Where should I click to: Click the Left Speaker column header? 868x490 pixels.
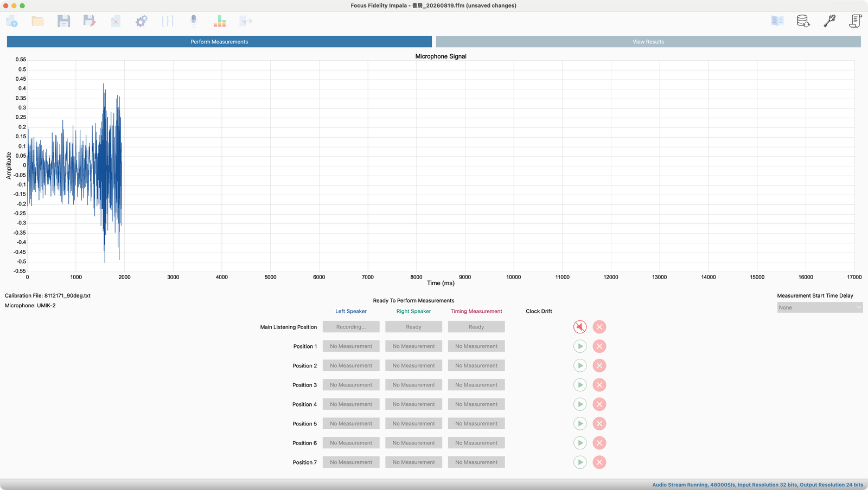[x=351, y=311]
